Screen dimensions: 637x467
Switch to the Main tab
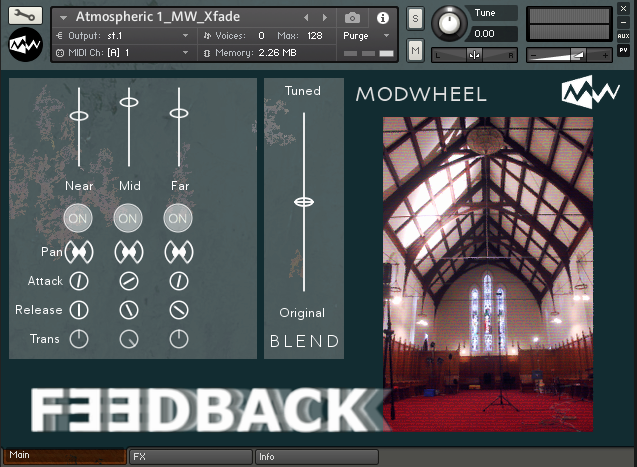click(x=65, y=456)
